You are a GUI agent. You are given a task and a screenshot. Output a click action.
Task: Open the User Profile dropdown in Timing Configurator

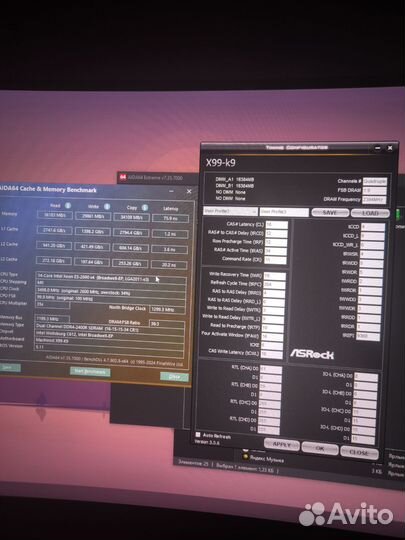pos(230,211)
